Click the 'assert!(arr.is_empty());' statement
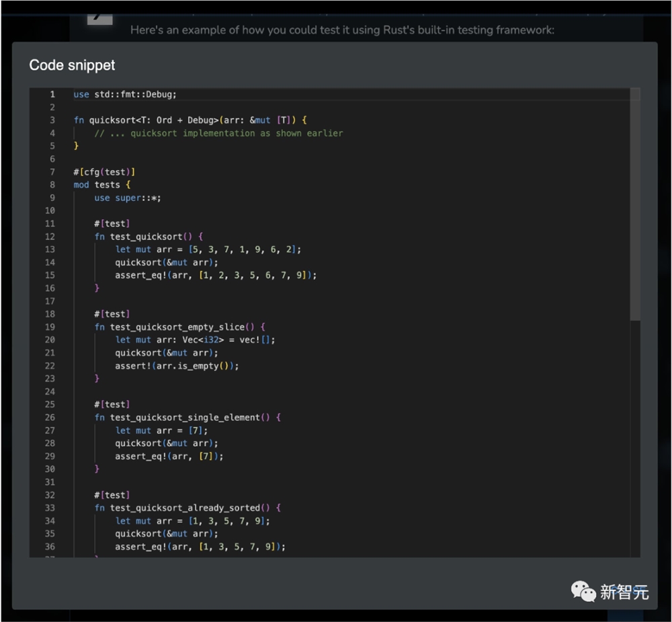Viewport: 672px width, 622px height. pyautogui.click(x=177, y=366)
